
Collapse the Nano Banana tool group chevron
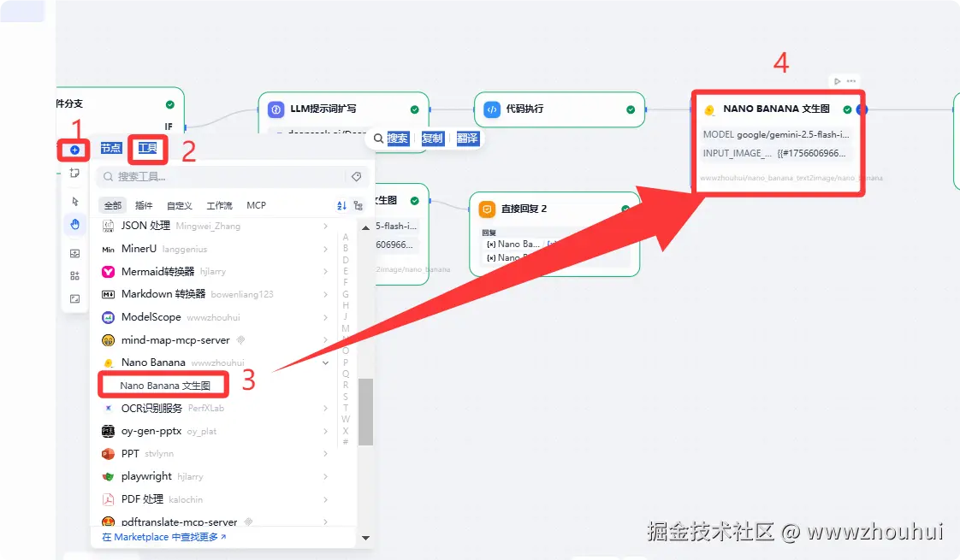(x=323, y=362)
